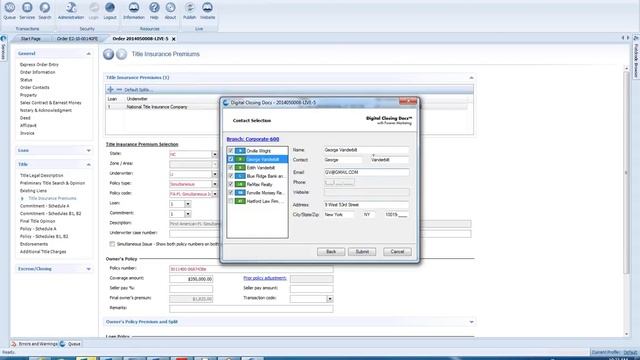Click the green contact type icon for Hartford Law Firm

(240, 201)
